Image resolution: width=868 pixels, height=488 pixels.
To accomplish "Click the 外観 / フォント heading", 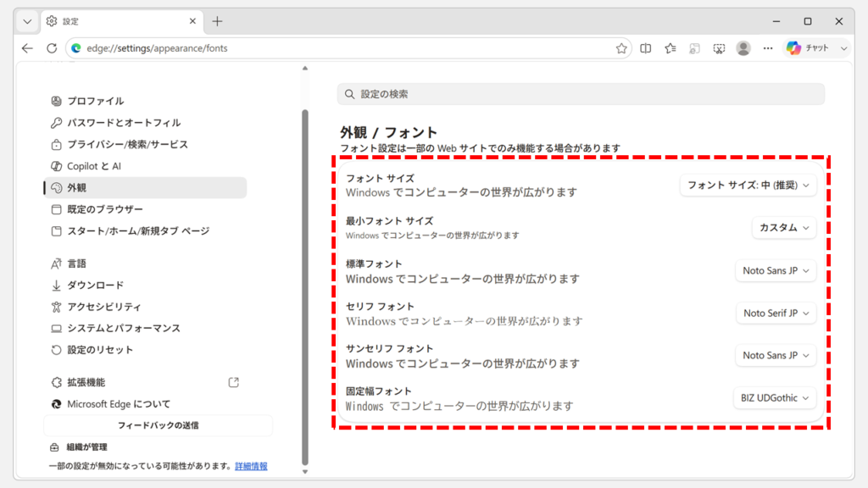I will (388, 133).
